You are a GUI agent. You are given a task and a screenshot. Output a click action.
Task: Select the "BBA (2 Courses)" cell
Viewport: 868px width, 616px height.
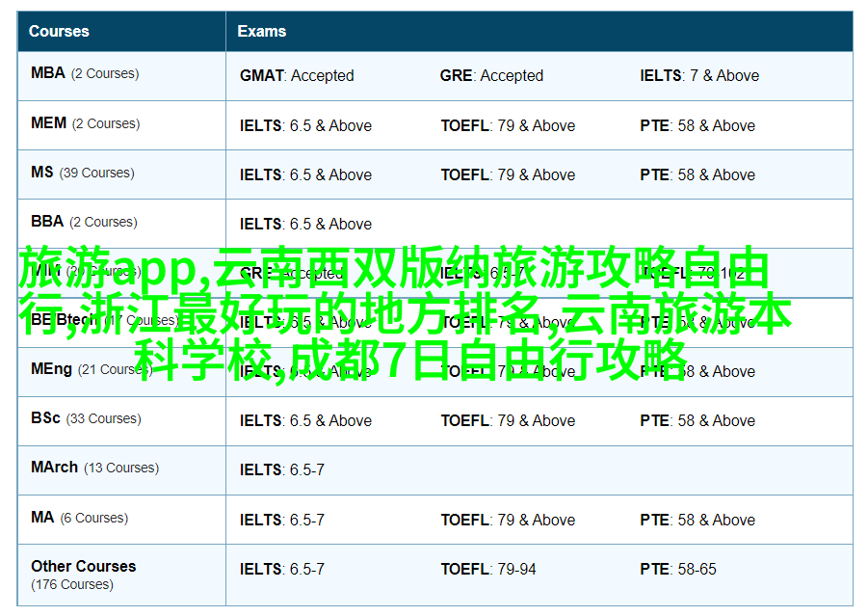click(x=121, y=224)
